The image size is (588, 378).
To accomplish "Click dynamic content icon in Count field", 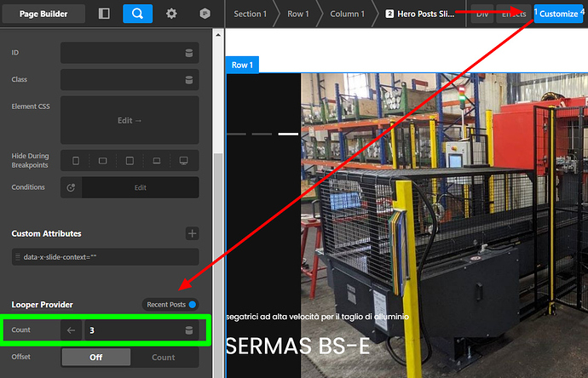I will point(189,330).
